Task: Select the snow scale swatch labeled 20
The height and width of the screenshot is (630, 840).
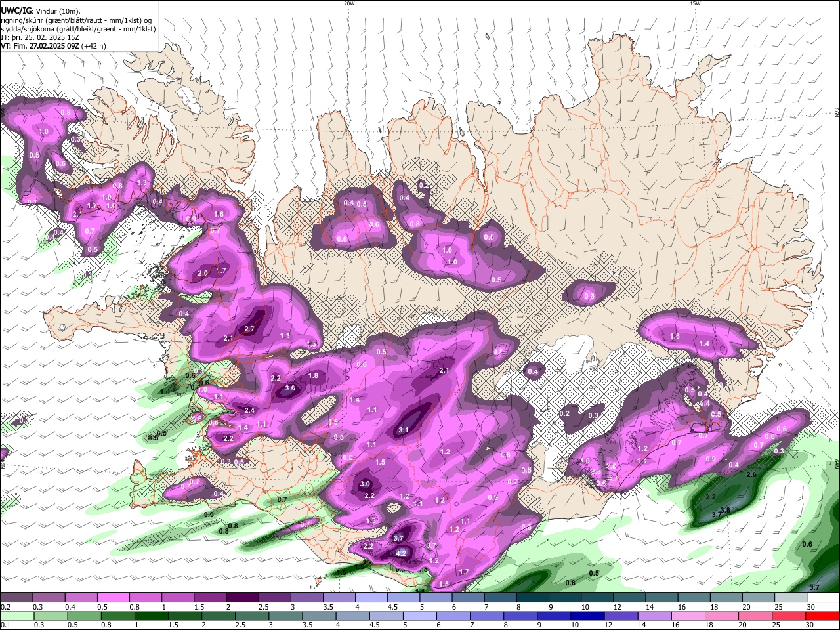Action: tap(759, 597)
